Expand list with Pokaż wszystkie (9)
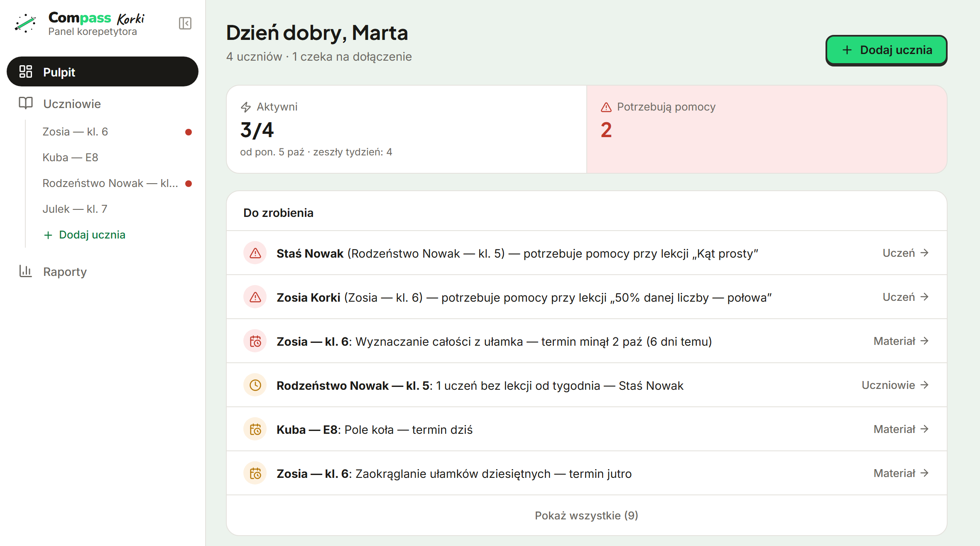The image size is (980, 546). [586, 515]
